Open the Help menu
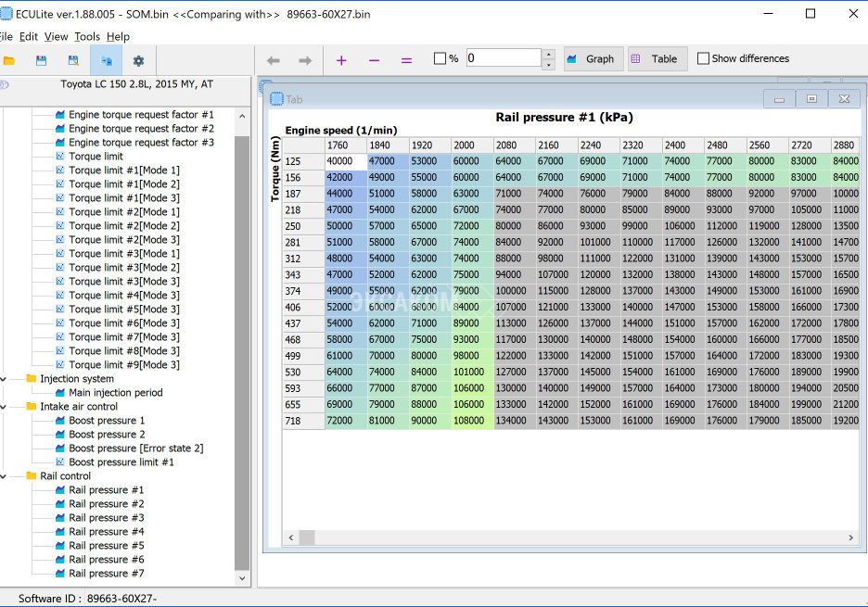 click(x=118, y=36)
